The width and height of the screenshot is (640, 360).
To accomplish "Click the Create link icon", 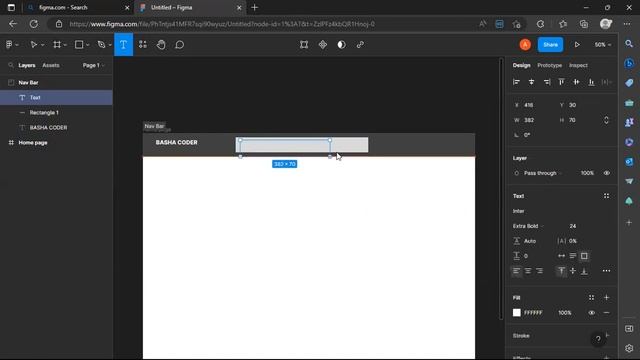I will 360,44.
